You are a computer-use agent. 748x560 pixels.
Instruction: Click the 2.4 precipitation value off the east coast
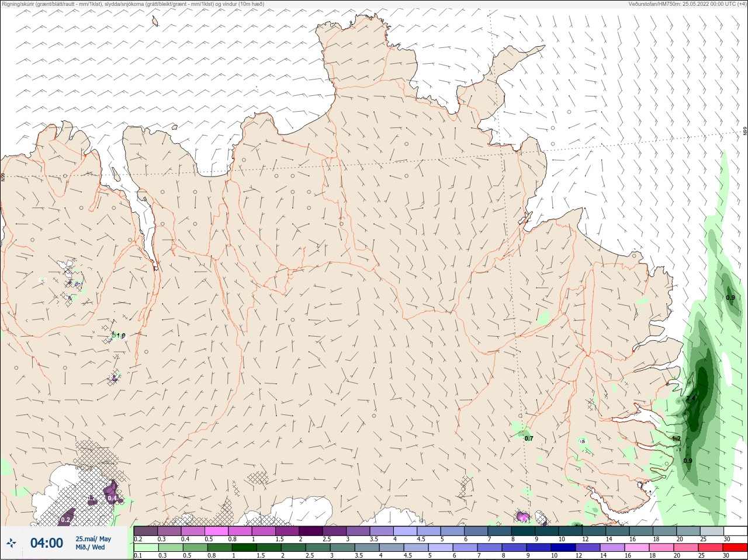691,399
